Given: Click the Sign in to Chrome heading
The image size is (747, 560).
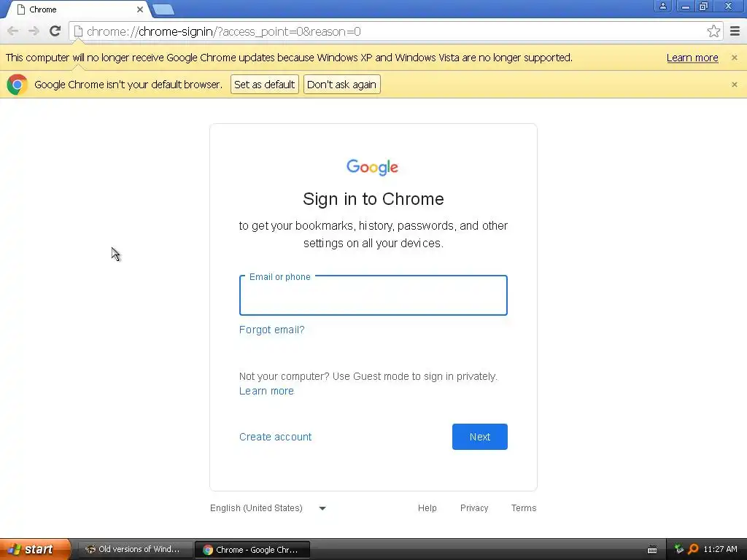Looking at the screenshot, I should (373, 199).
